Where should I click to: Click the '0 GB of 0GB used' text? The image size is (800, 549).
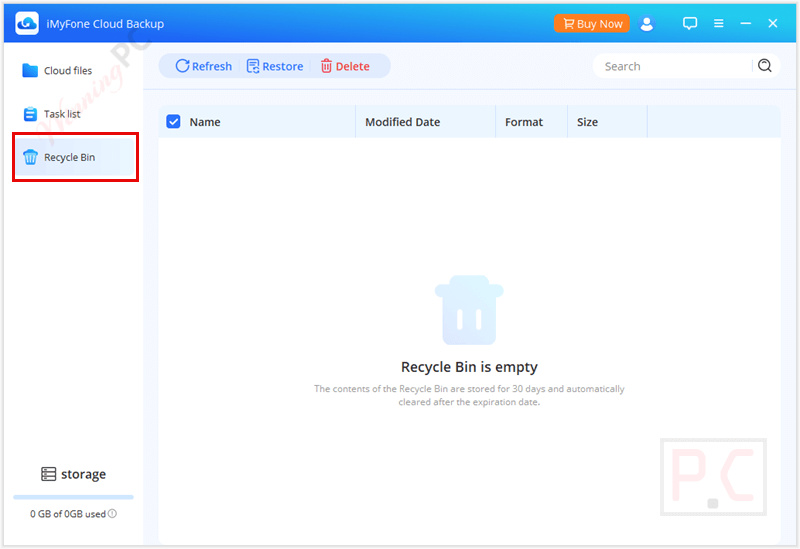click(68, 514)
